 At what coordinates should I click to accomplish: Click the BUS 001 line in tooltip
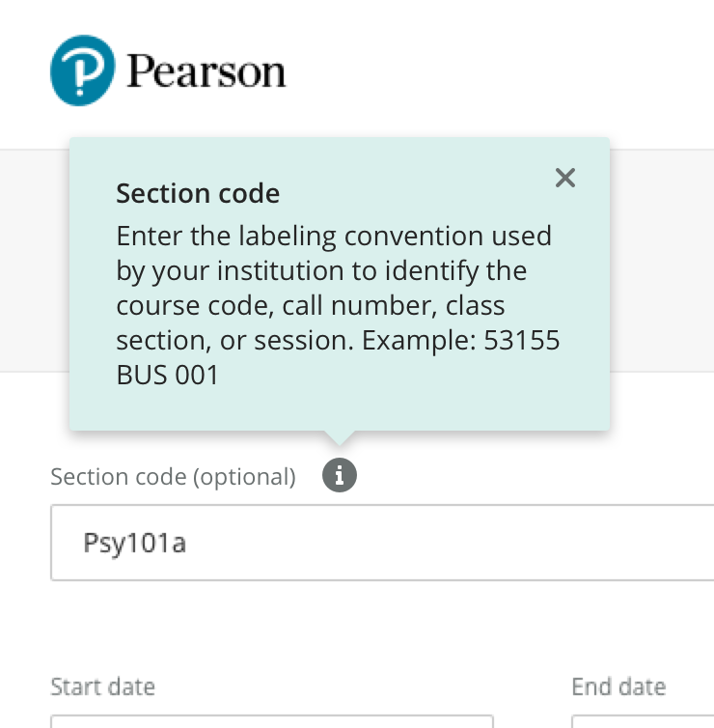(x=168, y=375)
